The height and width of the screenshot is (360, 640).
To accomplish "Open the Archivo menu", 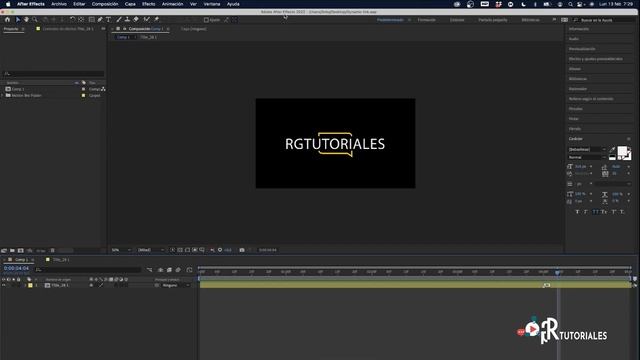I will pyautogui.click(x=59, y=4).
